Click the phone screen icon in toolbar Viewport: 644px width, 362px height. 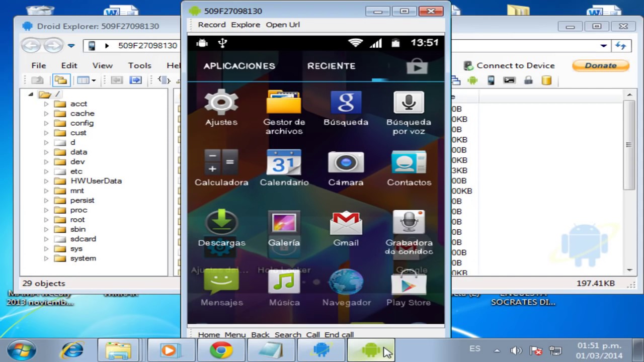pos(491,80)
